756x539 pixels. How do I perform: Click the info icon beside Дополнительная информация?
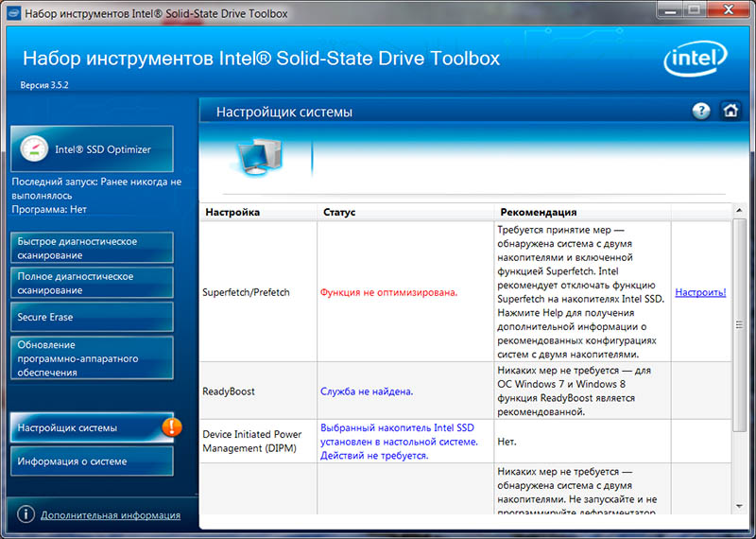coord(23,515)
